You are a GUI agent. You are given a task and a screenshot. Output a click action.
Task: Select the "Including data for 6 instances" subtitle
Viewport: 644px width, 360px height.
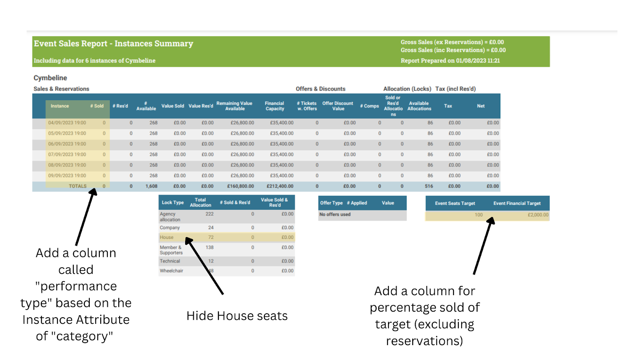(x=95, y=60)
